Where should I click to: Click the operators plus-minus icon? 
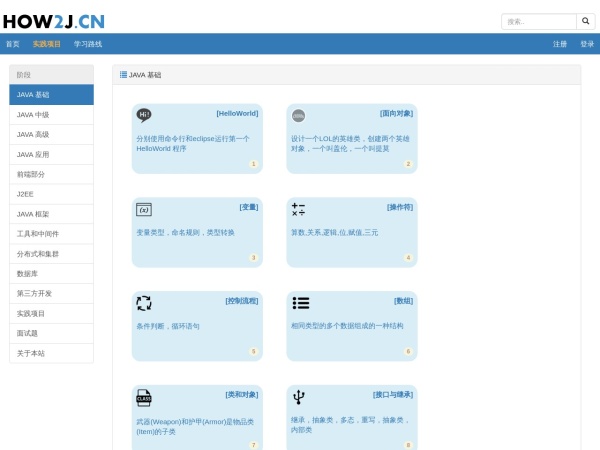pyautogui.click(x=298, y=209)
